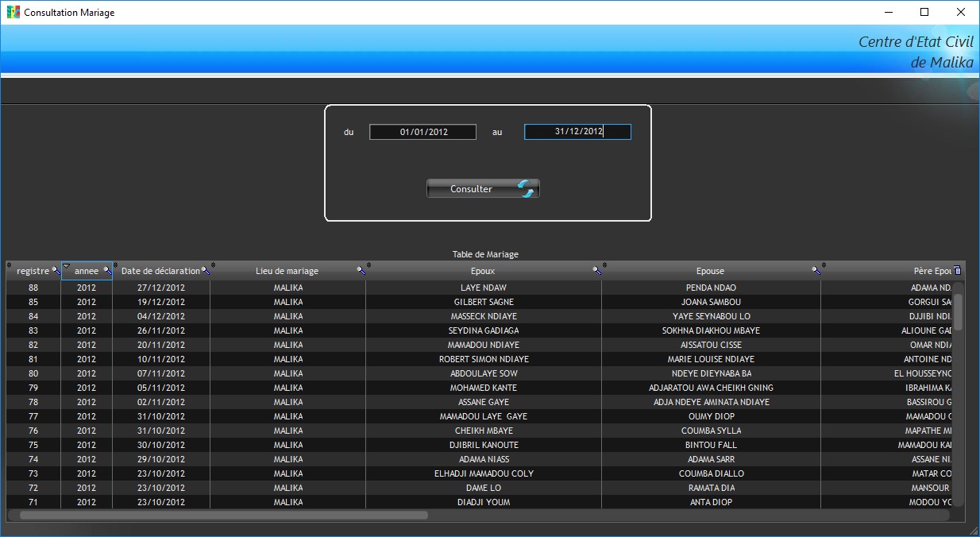Click the horizontal scrollbar under the table
The width and height of the screenshot is (980, 537).
click(x=224, y=515)
